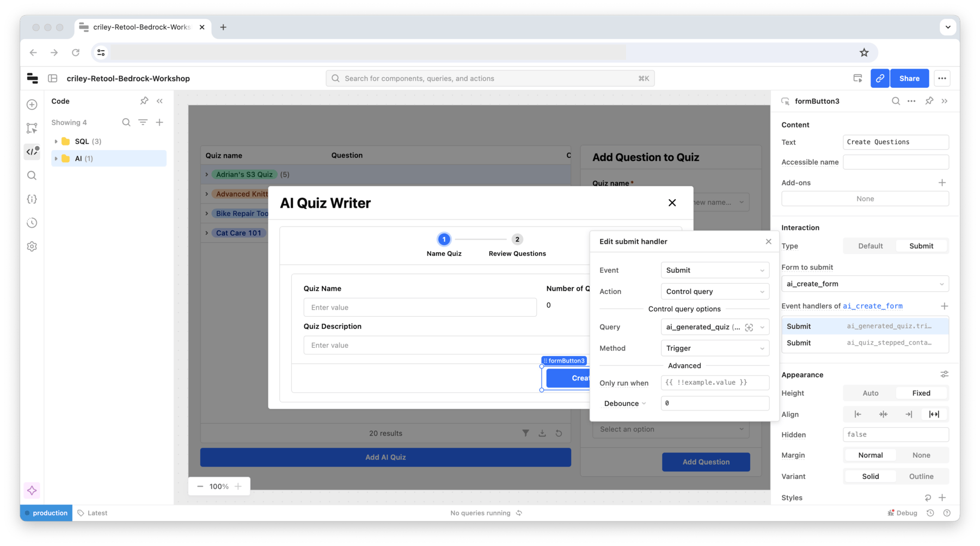
Task: Download the table data with the download icon
Action: tap(542, 433)
